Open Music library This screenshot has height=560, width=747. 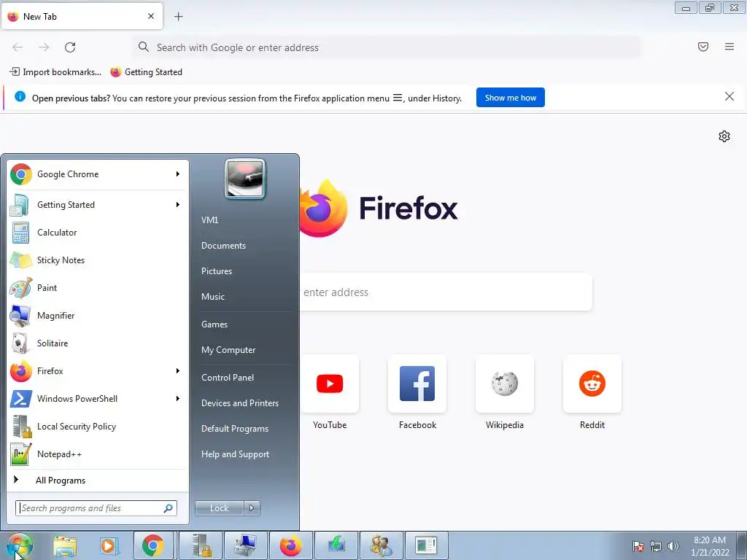(213, 297)
